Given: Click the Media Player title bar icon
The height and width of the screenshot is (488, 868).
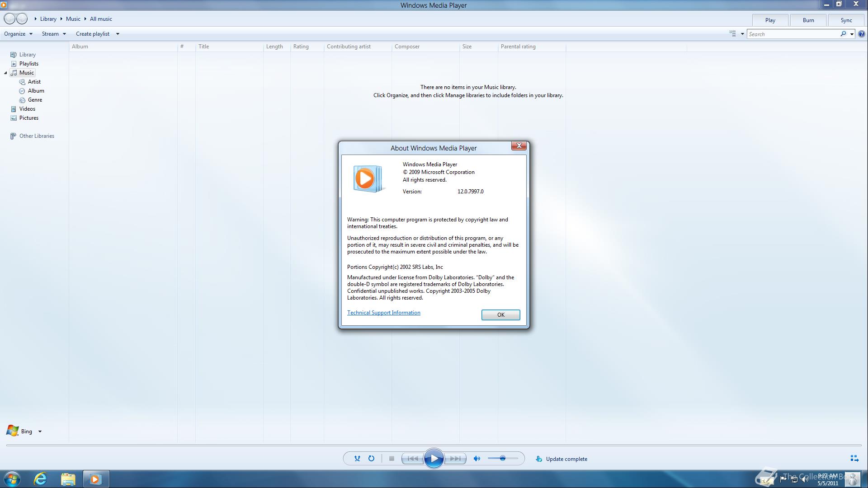Looking at the screenshot, I should click(3, 5).
